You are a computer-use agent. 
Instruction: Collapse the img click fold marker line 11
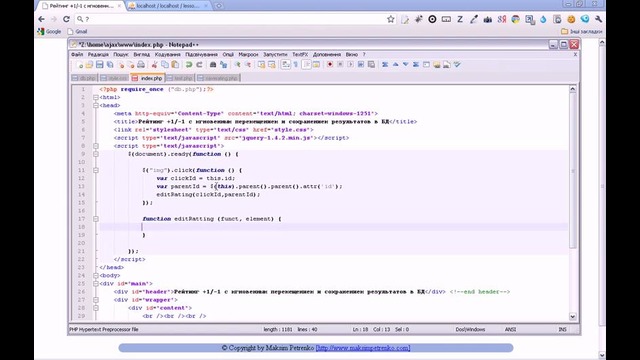point(96,170)
